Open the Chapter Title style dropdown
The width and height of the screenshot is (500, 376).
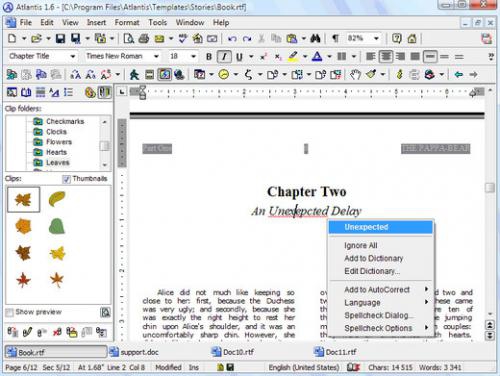[73, 56]
